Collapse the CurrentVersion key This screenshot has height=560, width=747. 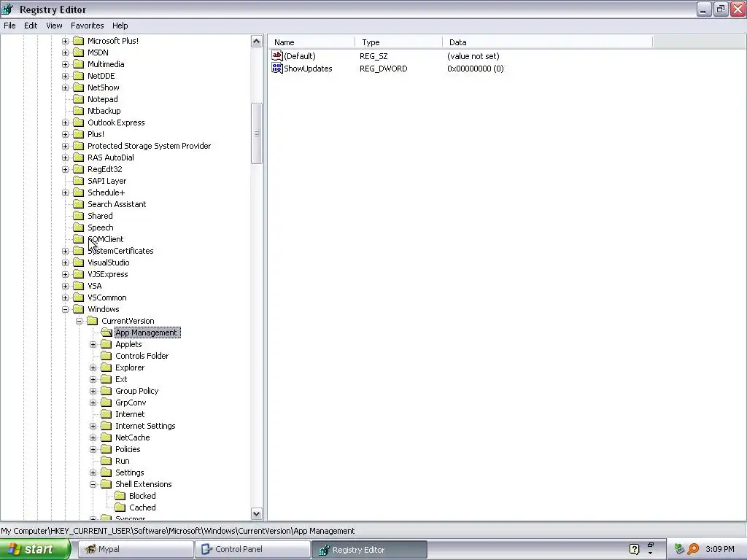coord(79,321)
